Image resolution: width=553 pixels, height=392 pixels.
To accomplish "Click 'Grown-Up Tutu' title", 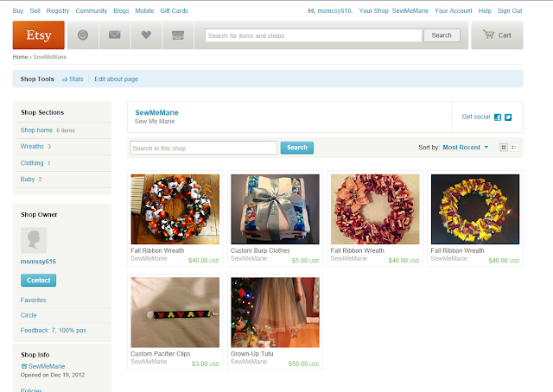I will point(251,353).
